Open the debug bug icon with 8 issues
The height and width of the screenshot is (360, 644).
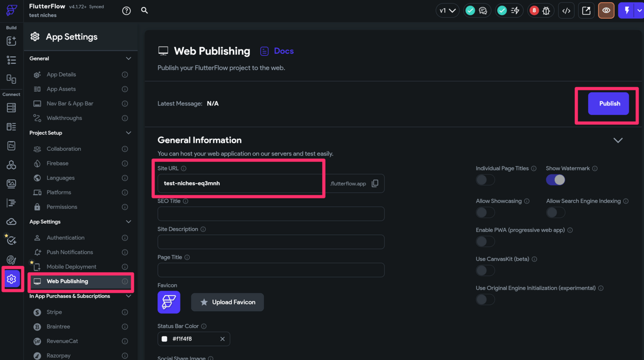click(x=546, y=10)
